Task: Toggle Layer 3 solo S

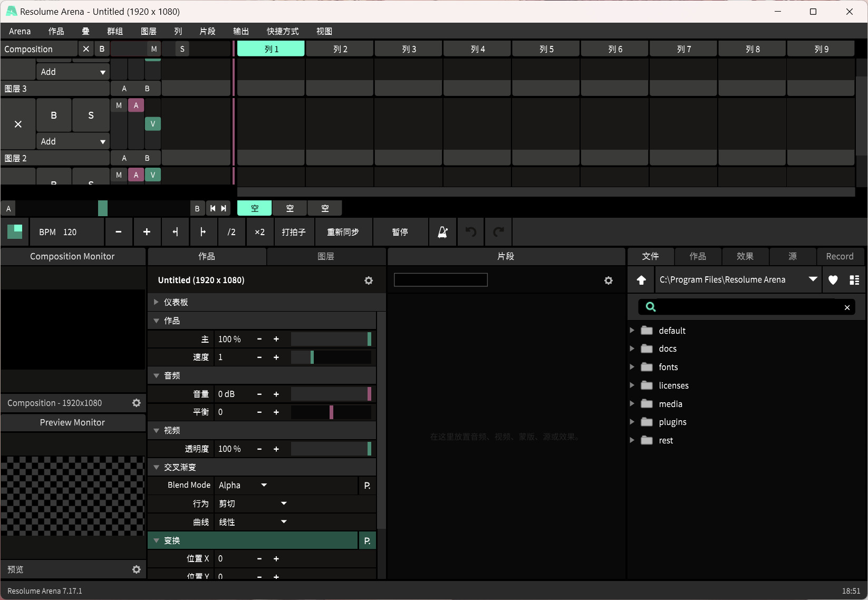Action: [x=91, y=115]
